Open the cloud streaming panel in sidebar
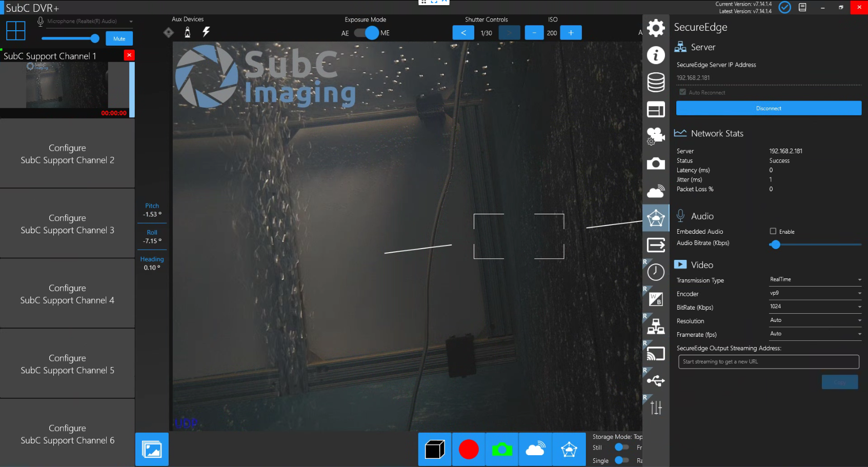This screenshot has width=868, height=467. pos(656,191)
